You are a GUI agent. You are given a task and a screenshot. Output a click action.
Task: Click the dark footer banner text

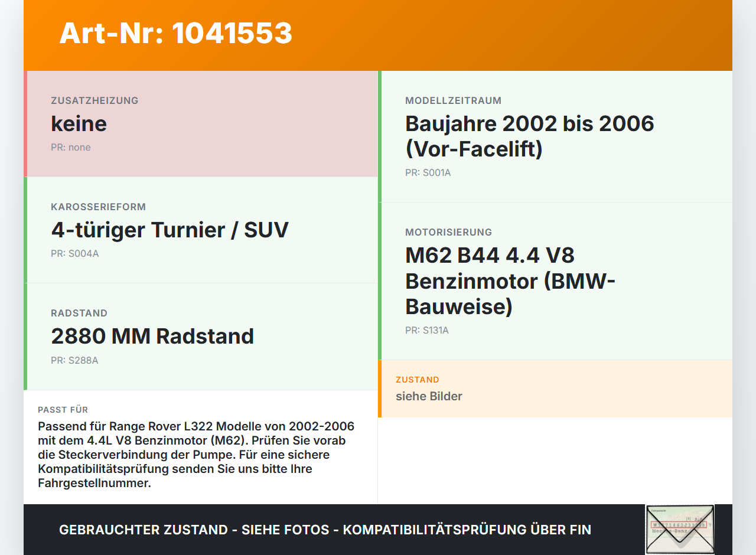coord(325,530)
